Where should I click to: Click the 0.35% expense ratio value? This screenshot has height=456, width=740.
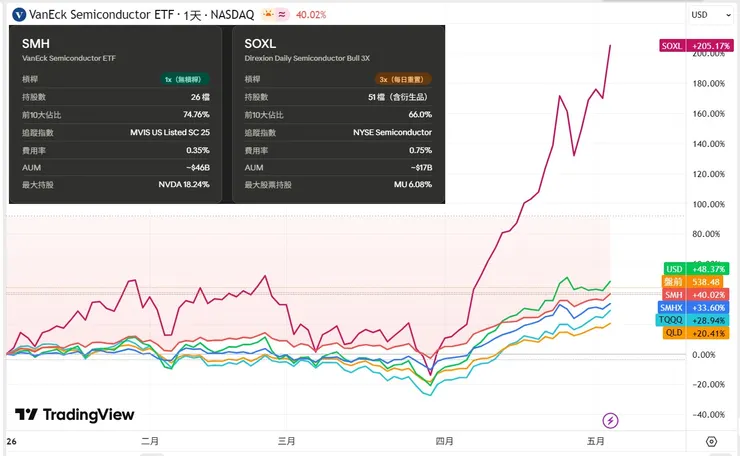pyautogui.click(x=198, y=150)
